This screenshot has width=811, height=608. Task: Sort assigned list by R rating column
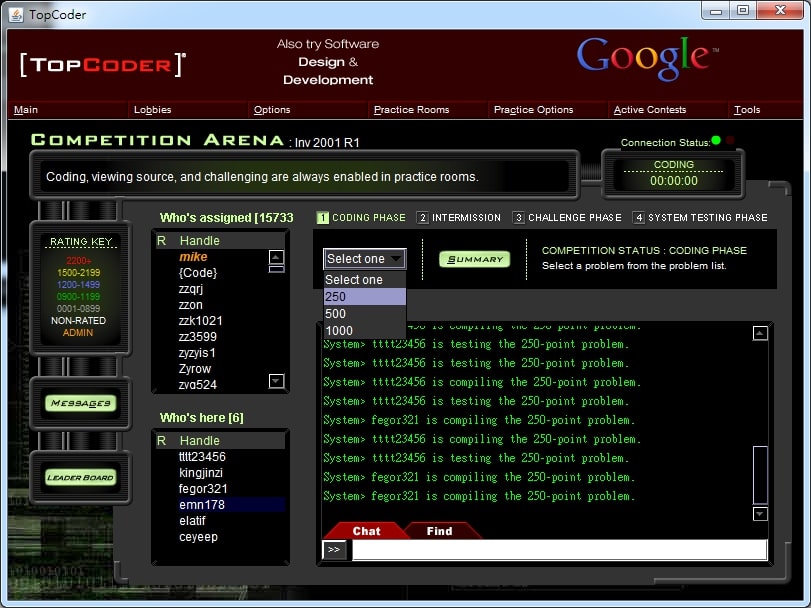coord(161,241)
